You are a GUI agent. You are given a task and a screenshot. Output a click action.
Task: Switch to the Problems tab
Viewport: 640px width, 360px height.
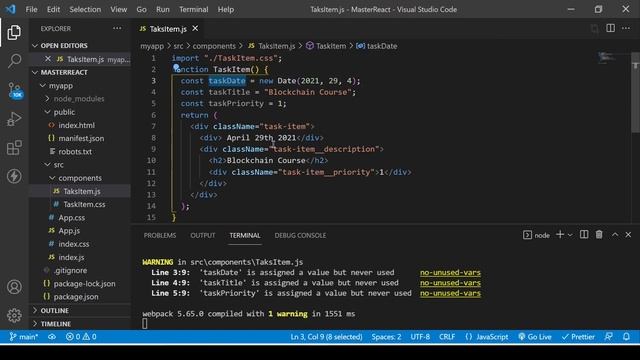pyautogui.click(x=160, y=236)
